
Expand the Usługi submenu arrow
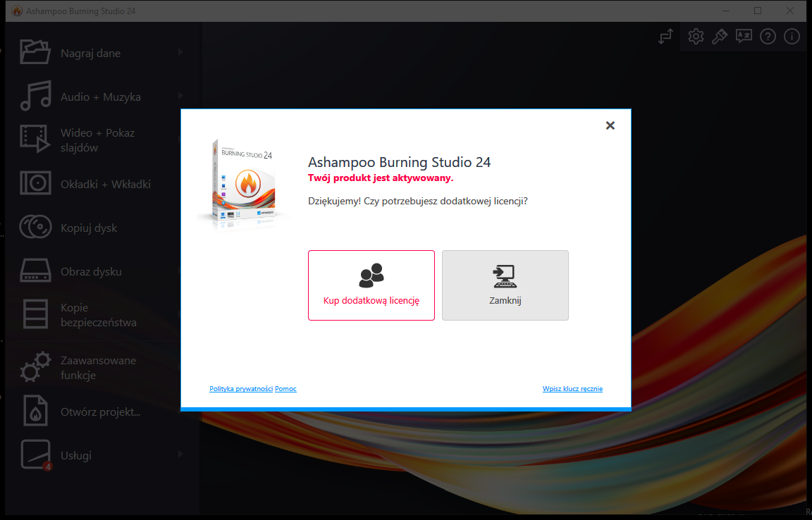180,454
